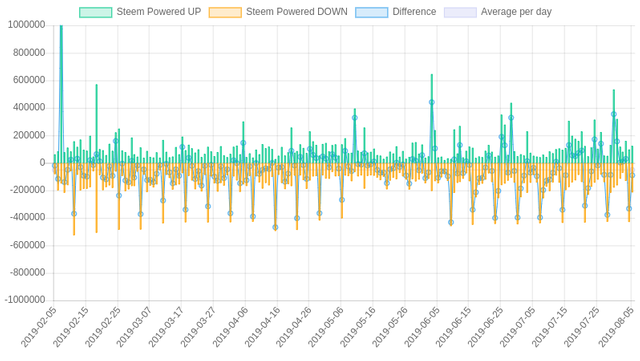Click the 600000 y-axis label
Image resolution: width=640 pixels, height=361 pixels.
click(x=29, y=80)
